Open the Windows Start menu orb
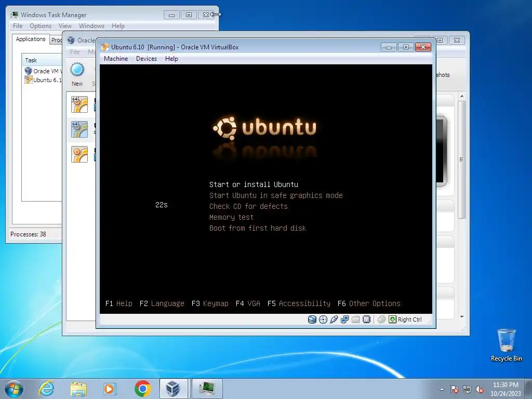Viewport: 532px width, 399px height. coord(14,389)
